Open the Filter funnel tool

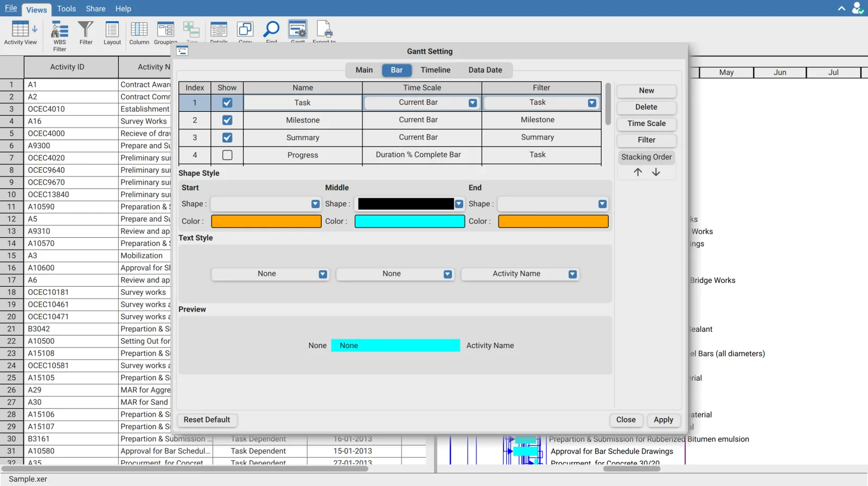[86, 33]
